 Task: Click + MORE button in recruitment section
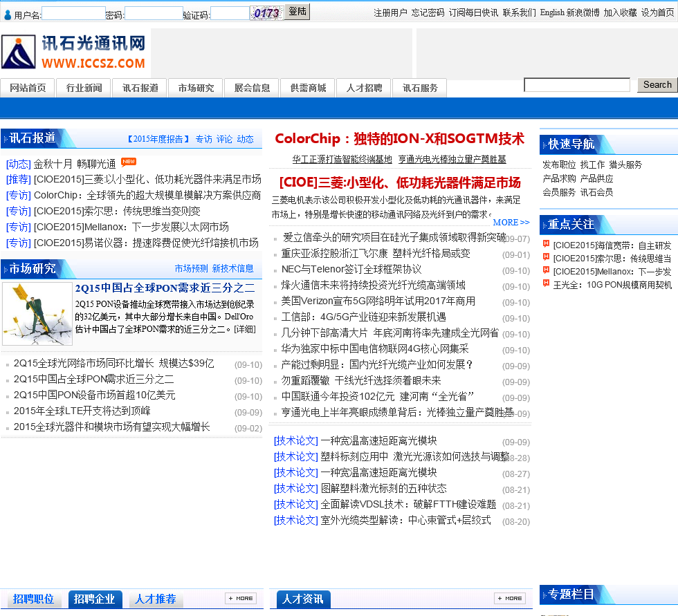tap(241, 598)
